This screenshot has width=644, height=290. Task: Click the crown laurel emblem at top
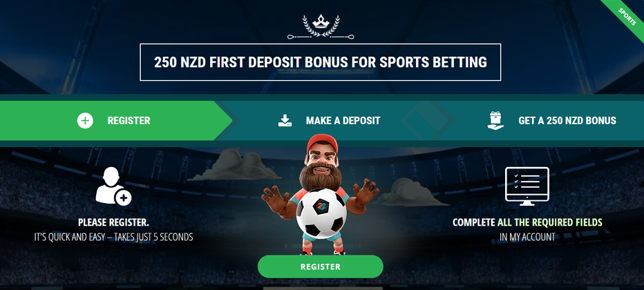coord(321,27)
